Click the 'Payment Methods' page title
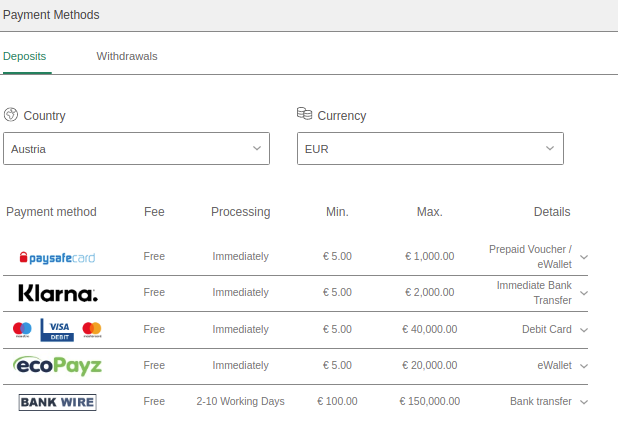 [x=51, y=15]
